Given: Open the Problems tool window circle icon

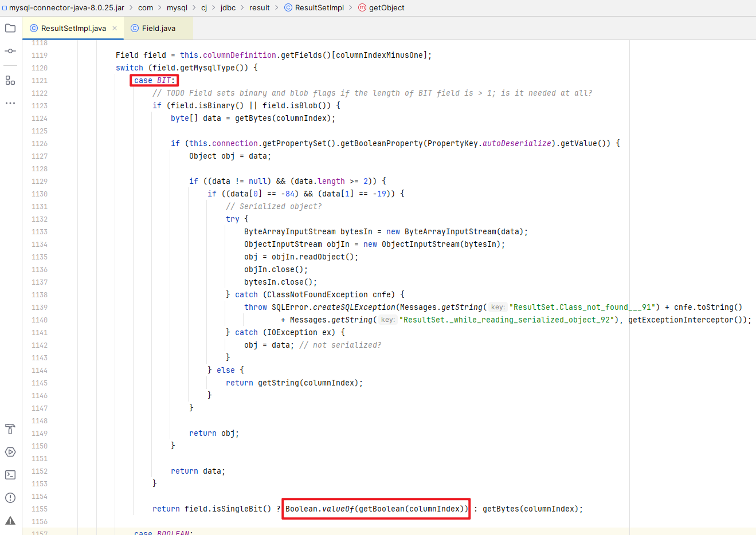Looking at the screenshot, I should pyautogui.click(x=10, y=498).
